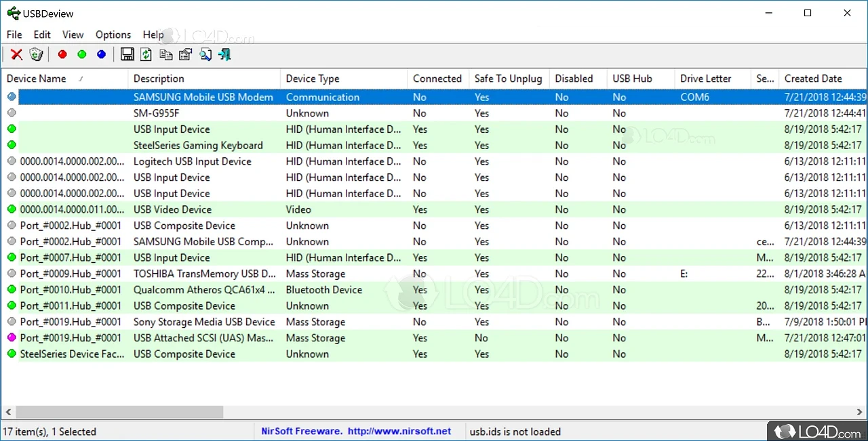The image size is (868, 441).
Task: Enable selected device using green ball icon
Action: click(x=82, y=54)
